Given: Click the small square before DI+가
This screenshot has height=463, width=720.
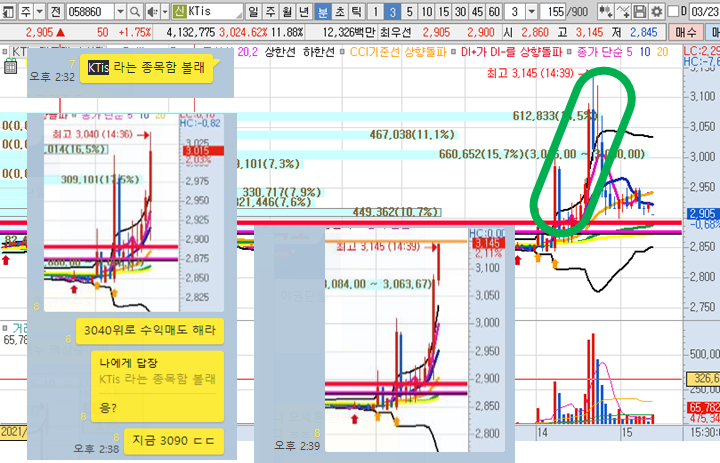Looking at the screenshot, I should click(453, 52).
